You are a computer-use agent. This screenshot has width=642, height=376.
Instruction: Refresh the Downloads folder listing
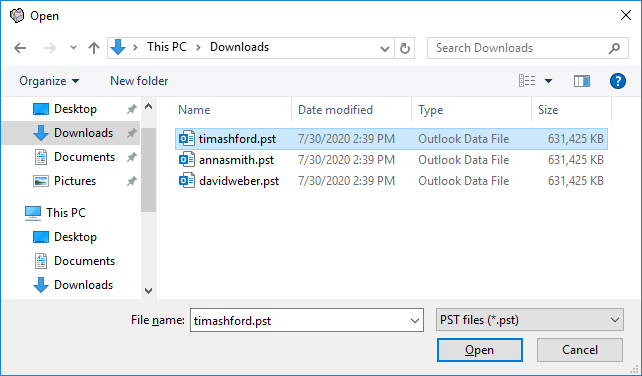405,48
